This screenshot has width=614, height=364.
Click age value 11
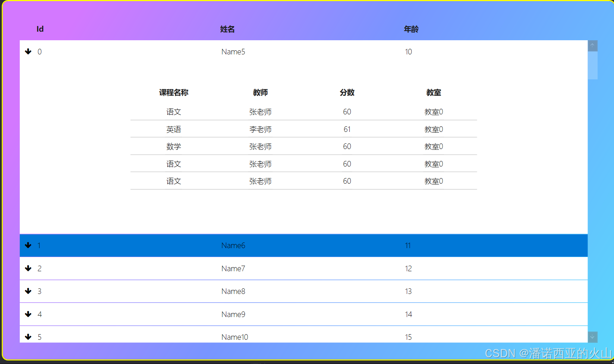click(408, 246)
